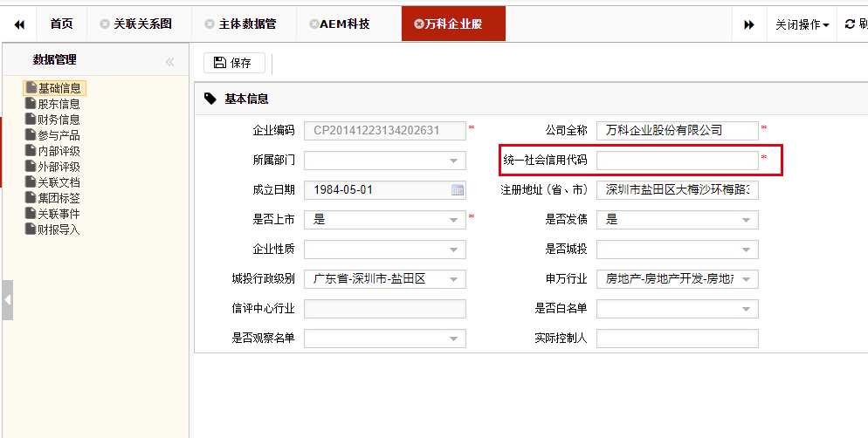The image size is (868, 438).
Task: Click the 公司全称 input field
Action: [678, 131]
